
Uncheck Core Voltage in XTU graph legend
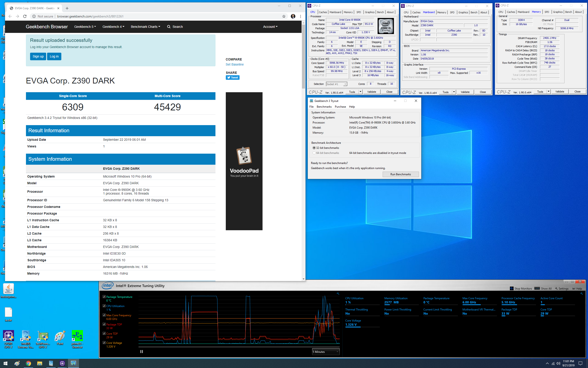[104, 343]
